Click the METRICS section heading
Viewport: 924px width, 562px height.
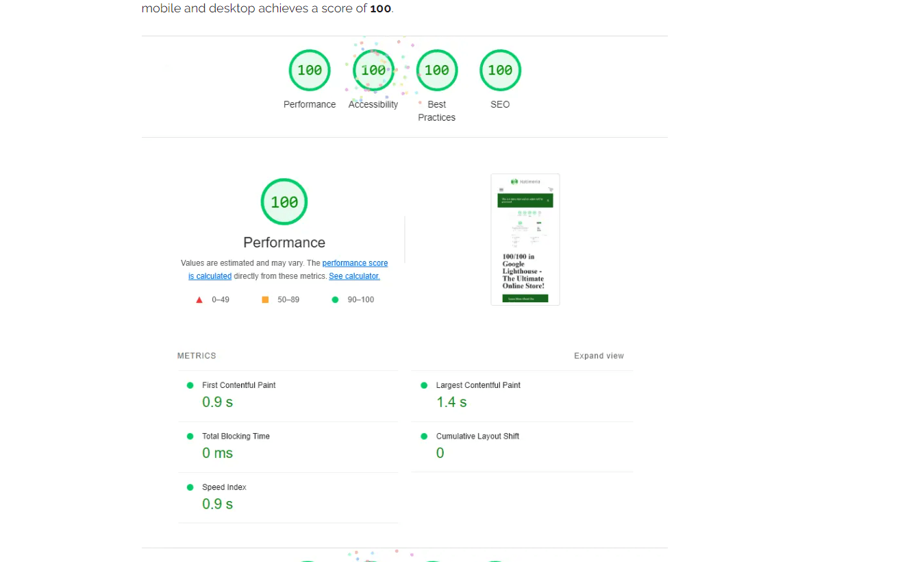(197, 356)
